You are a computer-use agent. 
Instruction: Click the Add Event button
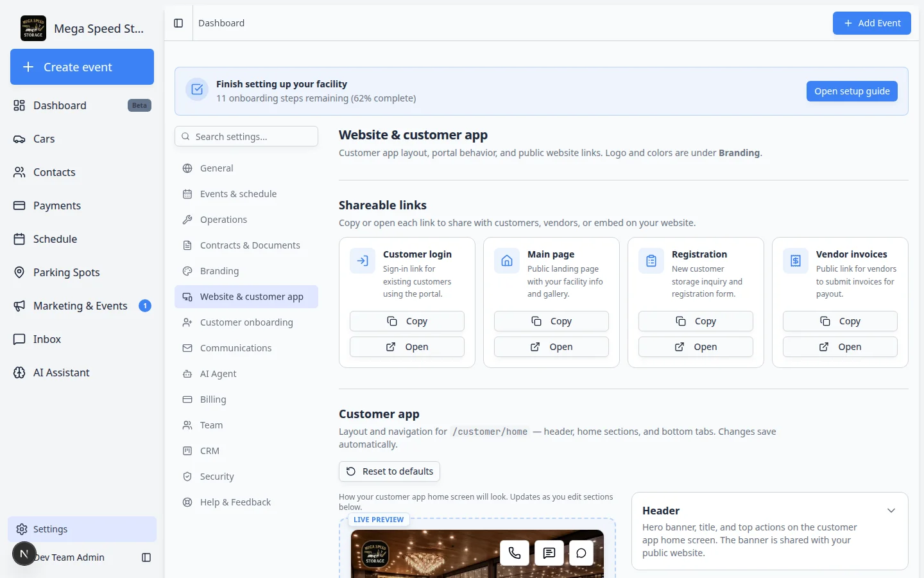(872, 23)
